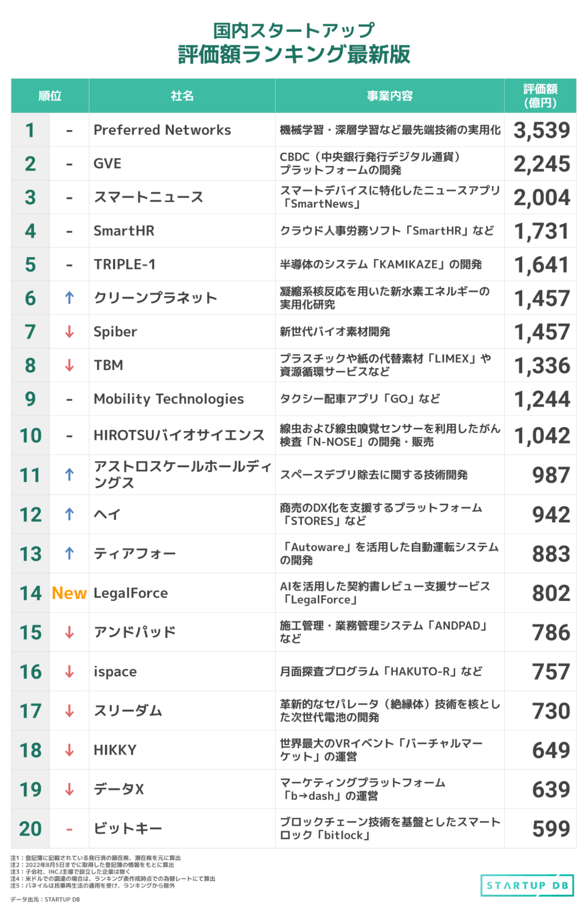Click the up arrow for アストロスケールホールディングス

tap(69, 475)
